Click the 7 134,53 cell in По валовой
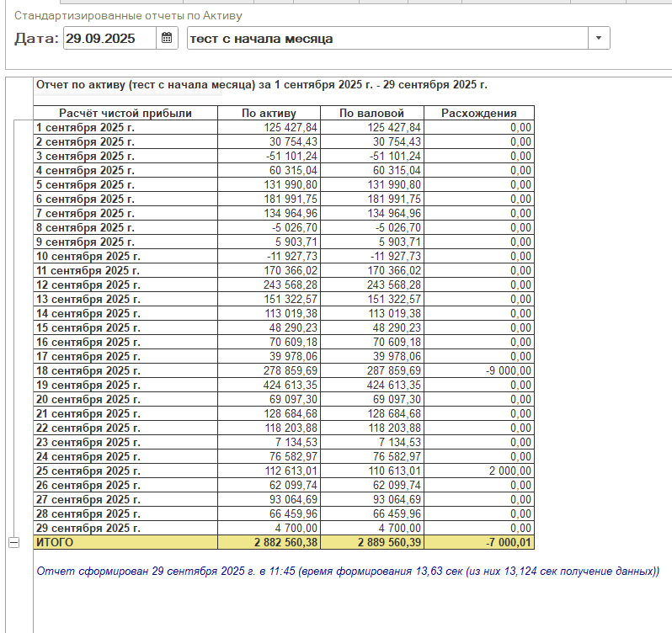This screenshot has width=672, height=633. click(x=372, y=443)
